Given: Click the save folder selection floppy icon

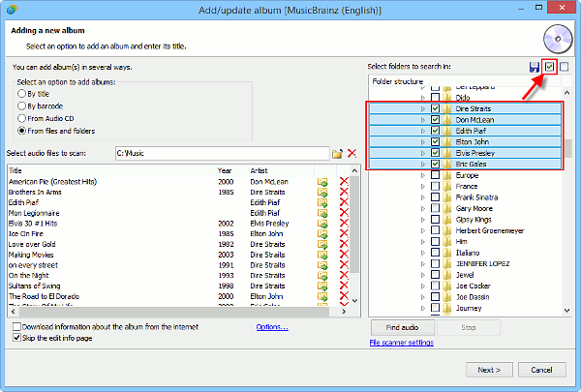Looking at the screenshot, I should 534,67.
